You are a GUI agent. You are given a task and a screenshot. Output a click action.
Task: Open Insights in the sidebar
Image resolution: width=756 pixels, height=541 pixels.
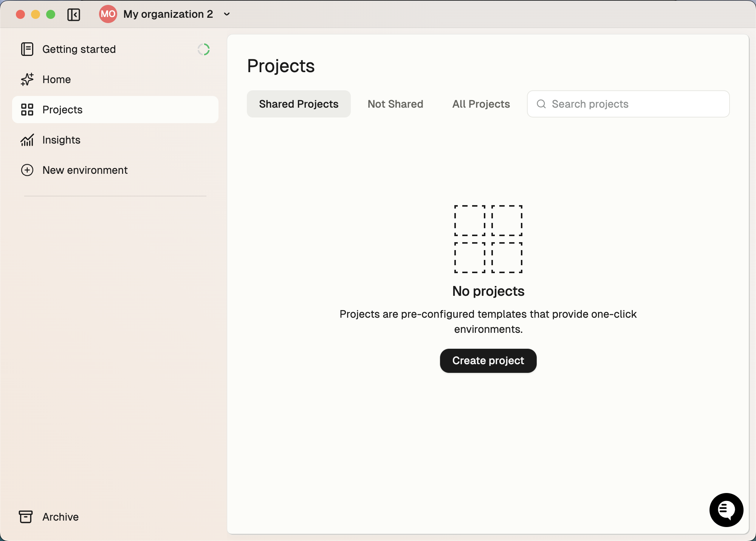(115, 140)
